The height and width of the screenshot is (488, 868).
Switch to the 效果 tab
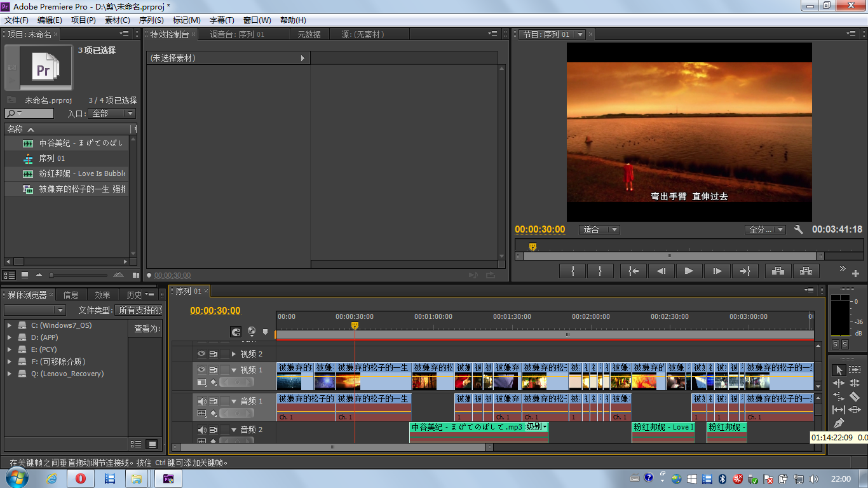(102, 295)
